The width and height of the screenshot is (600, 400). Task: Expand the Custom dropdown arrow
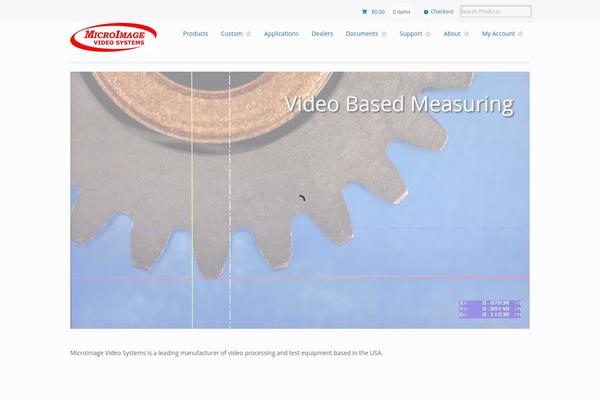249,34
